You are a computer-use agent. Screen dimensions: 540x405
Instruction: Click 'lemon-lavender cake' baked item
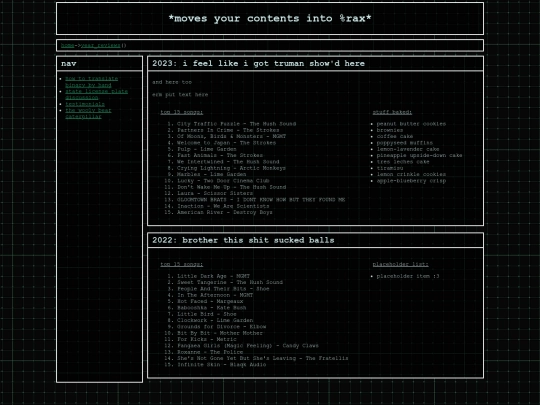(x=408, y=149)
